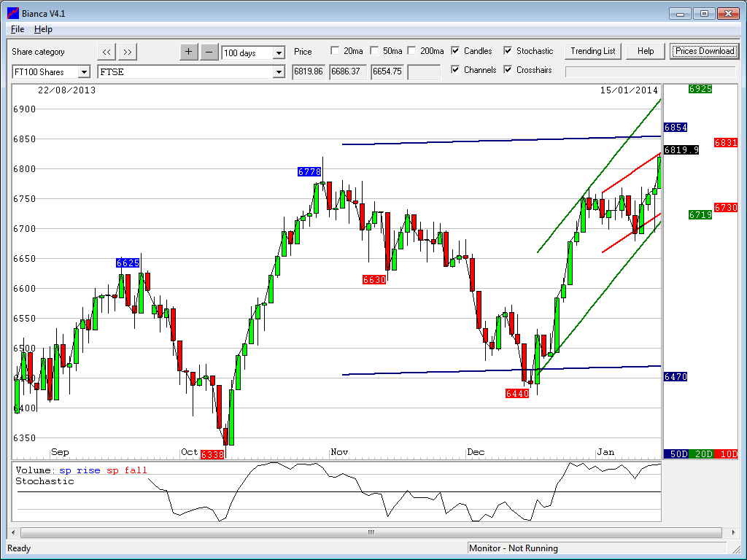
Task: Open the FT100 Shares category dropdown
Action: (x=84, y=72)
